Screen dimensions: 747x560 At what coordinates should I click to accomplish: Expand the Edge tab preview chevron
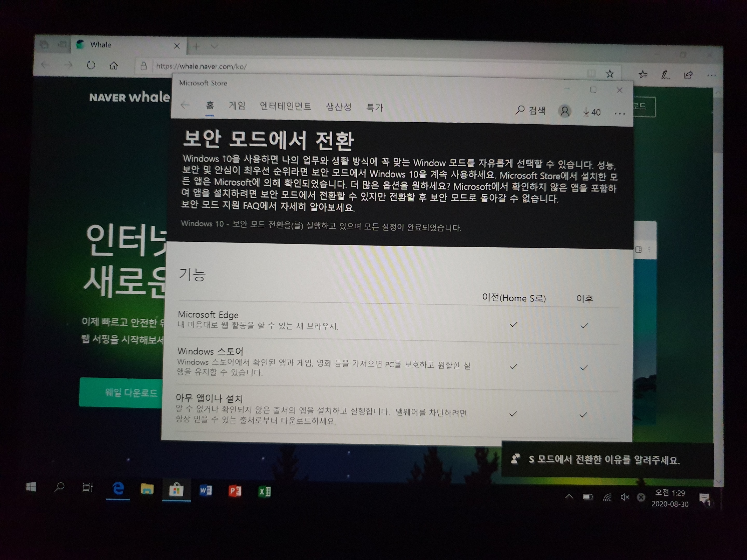[x=215, y=47]
